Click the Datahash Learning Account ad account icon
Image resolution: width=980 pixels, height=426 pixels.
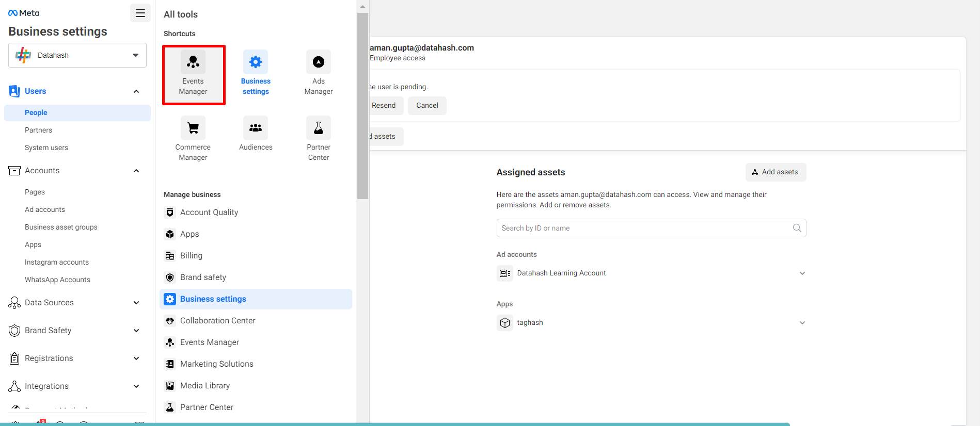(505, 273)
